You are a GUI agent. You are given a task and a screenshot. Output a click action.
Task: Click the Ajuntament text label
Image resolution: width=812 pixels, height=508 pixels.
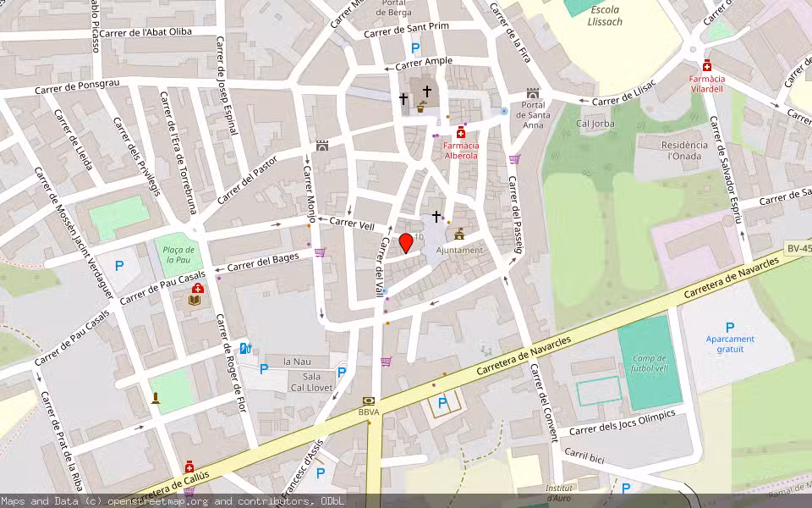point(458,250)
